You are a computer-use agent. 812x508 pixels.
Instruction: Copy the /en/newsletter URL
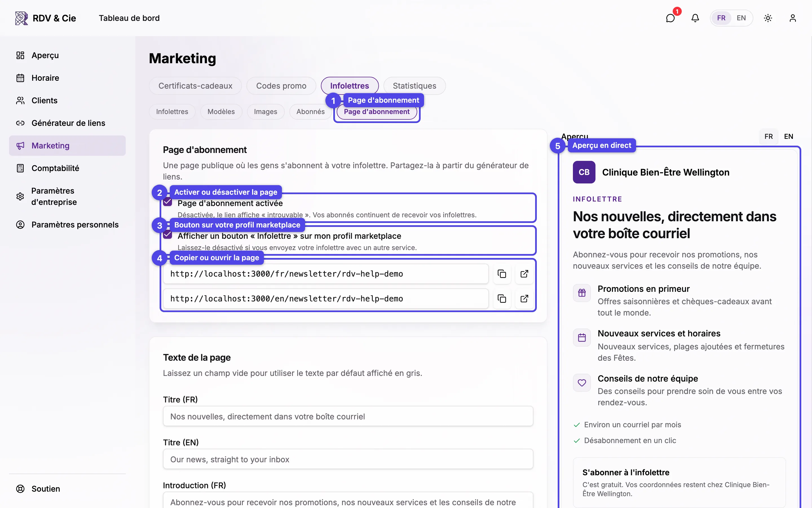point(502,299)
